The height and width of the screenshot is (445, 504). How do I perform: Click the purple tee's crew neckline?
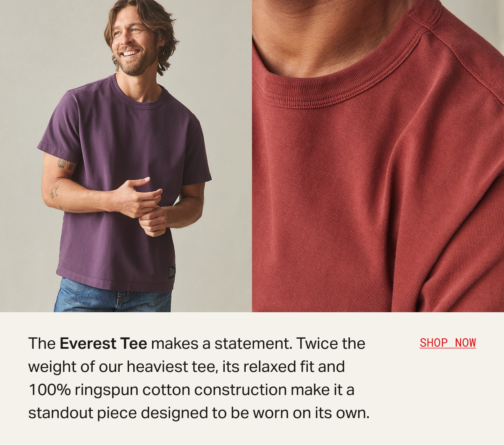(x=136, y=97)
